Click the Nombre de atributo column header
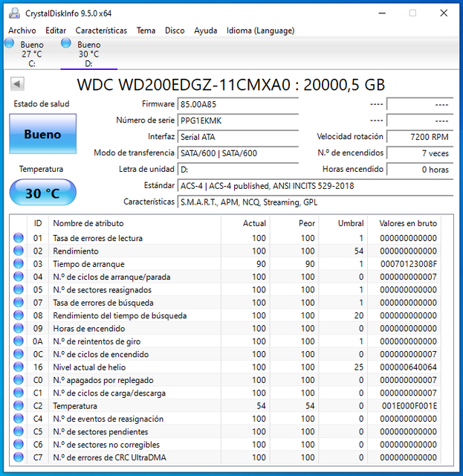This screenshot has height=476, width=463. pos(135,223)
